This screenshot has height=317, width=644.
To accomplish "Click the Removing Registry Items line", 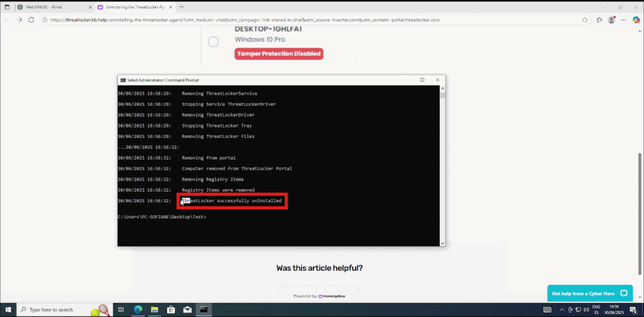I will 213,179.
